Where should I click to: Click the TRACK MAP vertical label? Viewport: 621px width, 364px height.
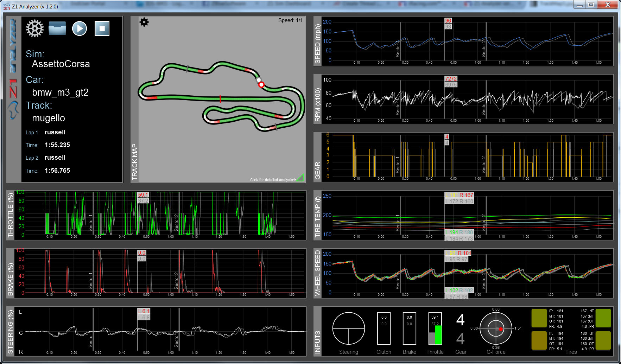134,162
